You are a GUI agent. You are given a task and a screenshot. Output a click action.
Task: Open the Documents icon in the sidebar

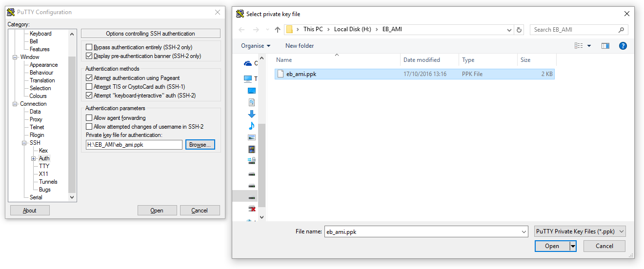click(252, 102)
